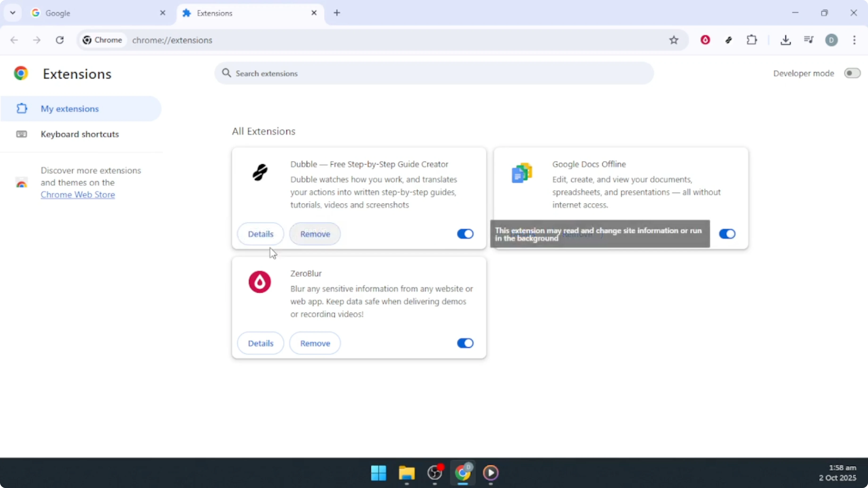The width and height of the screenshot is (868, 488).
Task: Open the Downloads icon in the toolbar
Action: [786, 40]
